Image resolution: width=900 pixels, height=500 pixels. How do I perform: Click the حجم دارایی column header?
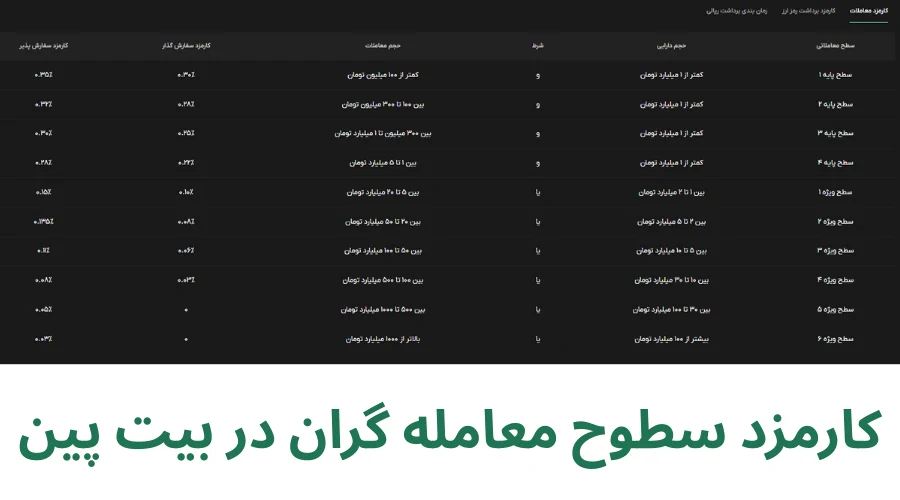[671, 45]
